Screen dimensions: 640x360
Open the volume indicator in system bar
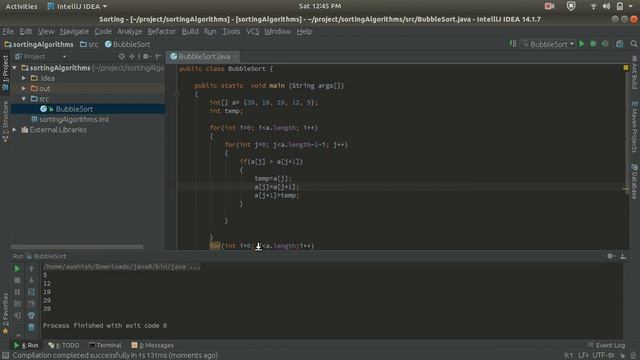(x=607, y=6)
